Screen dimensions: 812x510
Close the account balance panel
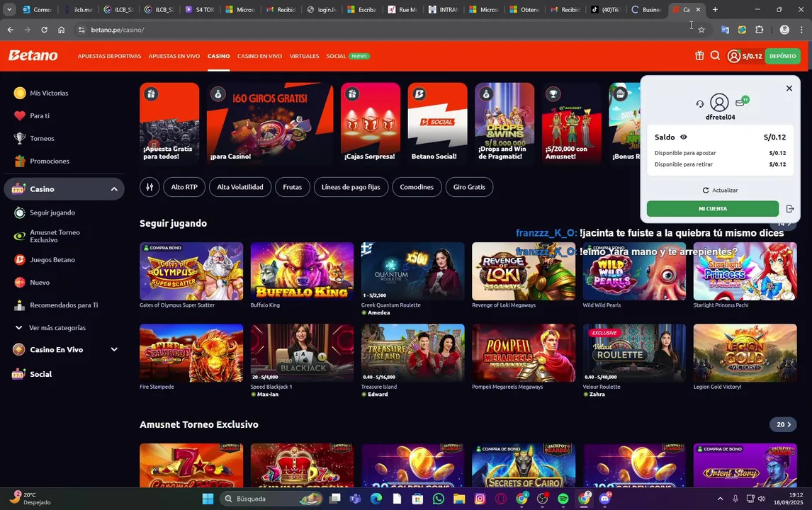coord(789,89)
